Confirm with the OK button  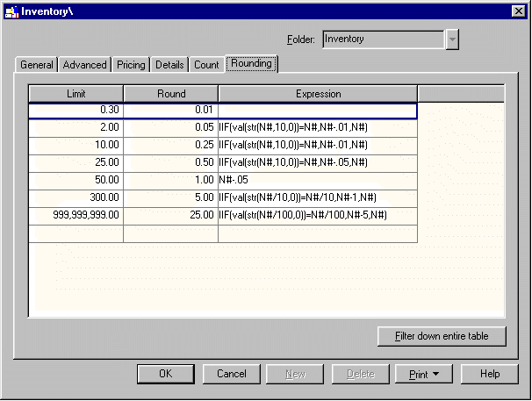166,374
